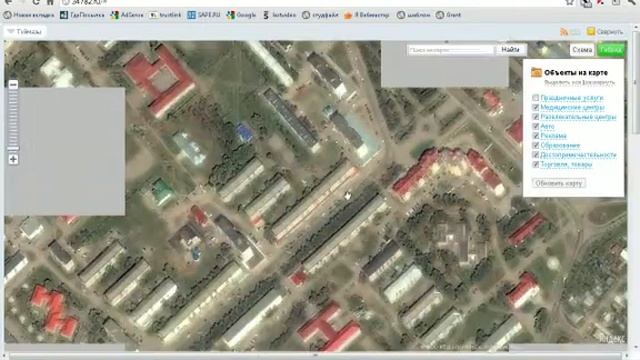Open the SAPE.RU bookmark
Screen dimensions: 640x360
(x=204, y=15)
